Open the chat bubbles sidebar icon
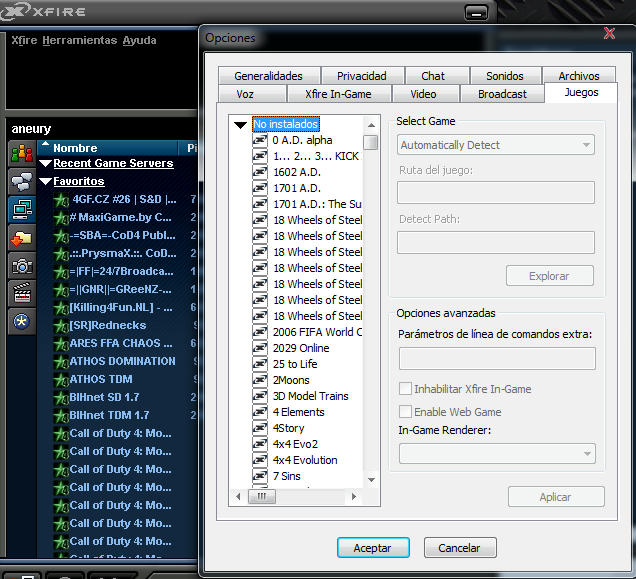The height and width of the screenshot is (579, 636). click(22, 181)
